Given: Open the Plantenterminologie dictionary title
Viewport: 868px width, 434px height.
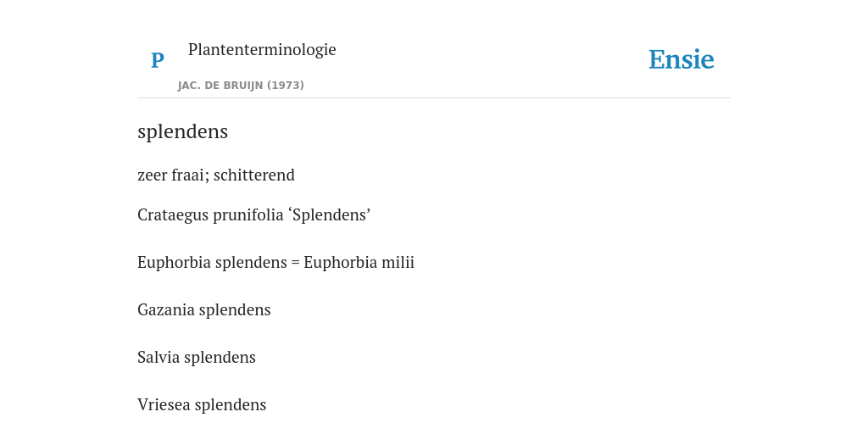Looking at the screenshot, I should point(262,49).
